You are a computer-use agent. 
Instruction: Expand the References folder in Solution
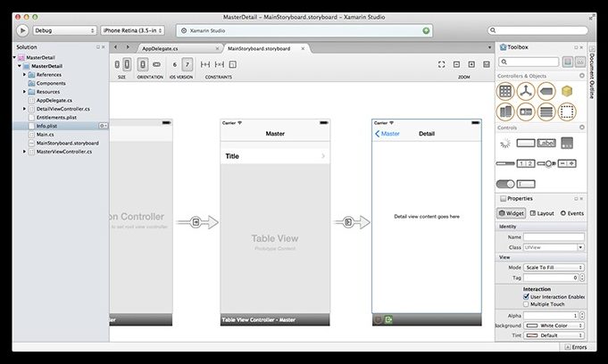coord(25,74)
